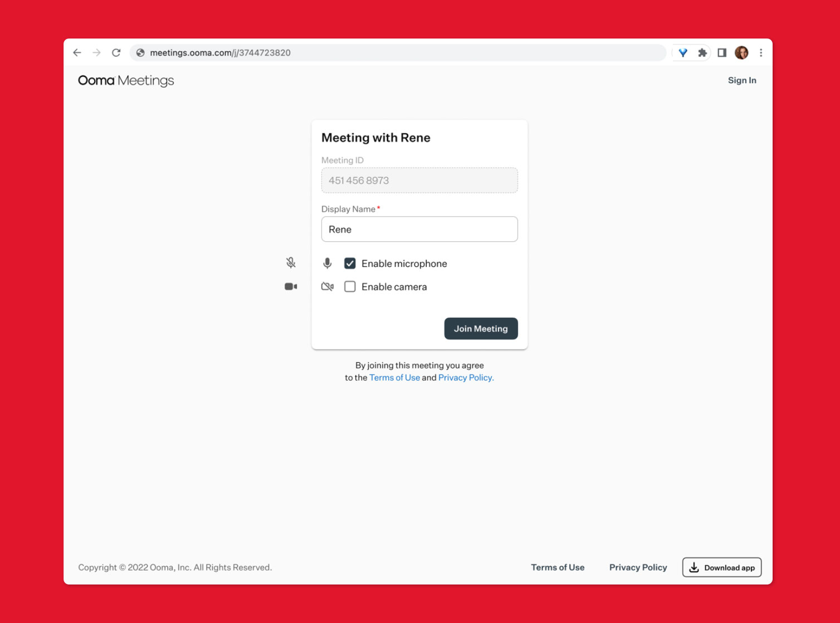Open the blue Privacy Policy link

point(466,378)
